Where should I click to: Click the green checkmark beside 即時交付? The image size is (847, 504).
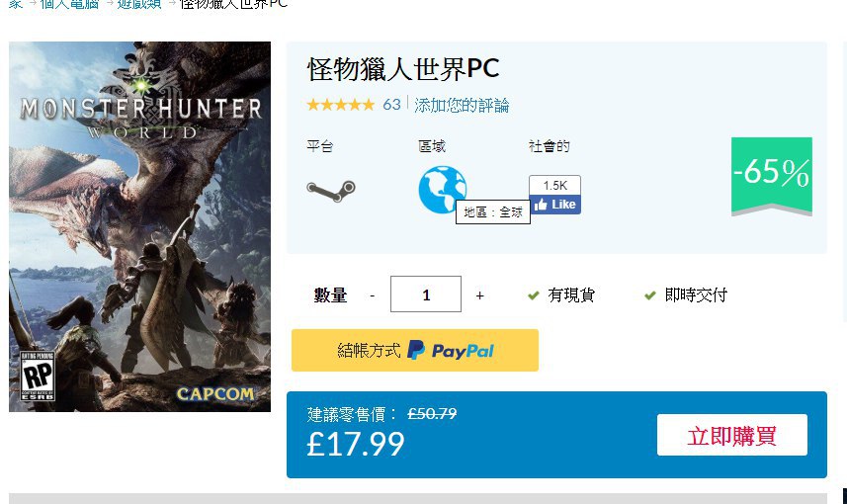[650, 295]
